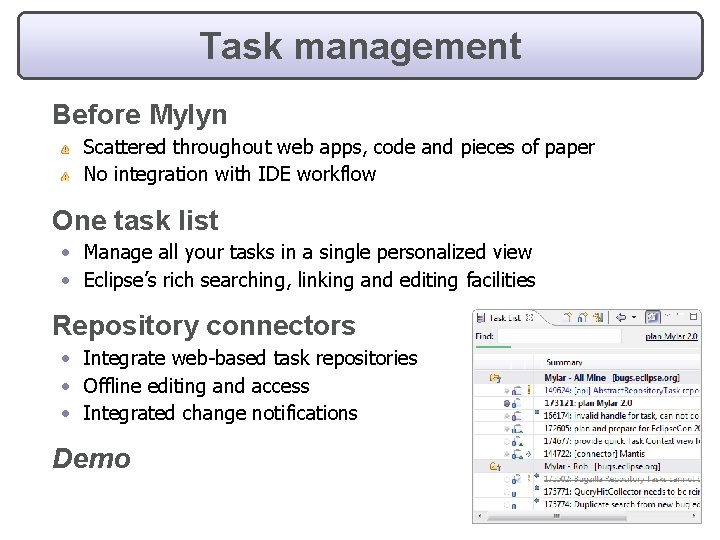
Task: Select task 172605 plan and prepare for EclipseCon
Action: [x=622, y=428]
